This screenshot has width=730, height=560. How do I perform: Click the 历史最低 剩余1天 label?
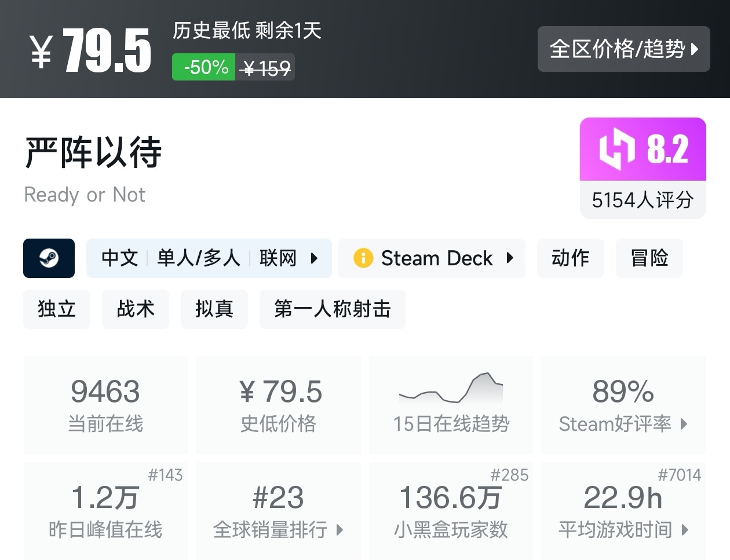point(247,30)
